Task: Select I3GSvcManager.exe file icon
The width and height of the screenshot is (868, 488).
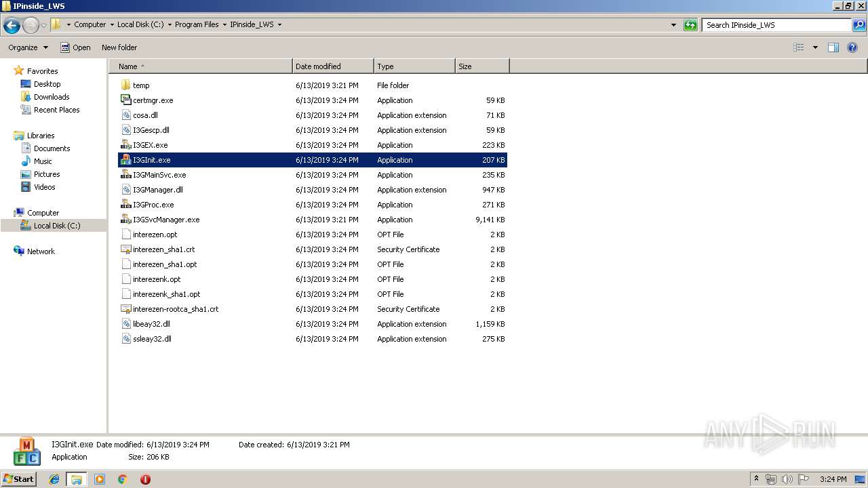Action: tap(125, 220)
